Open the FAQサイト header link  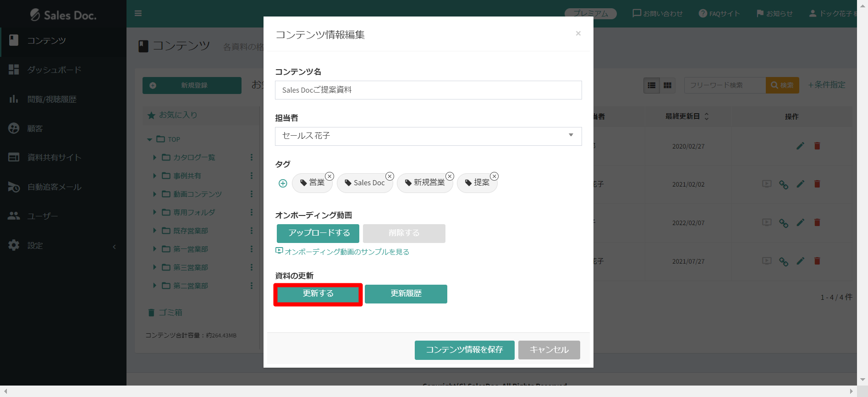click(x=719, y=14)
